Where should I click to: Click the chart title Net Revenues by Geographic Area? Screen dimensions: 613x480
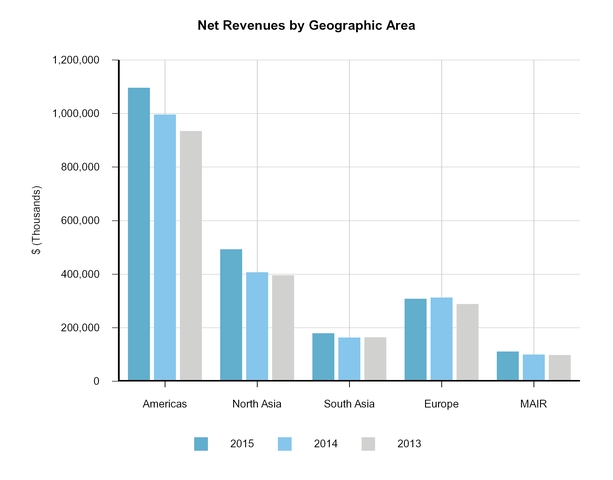coord(306,26)
